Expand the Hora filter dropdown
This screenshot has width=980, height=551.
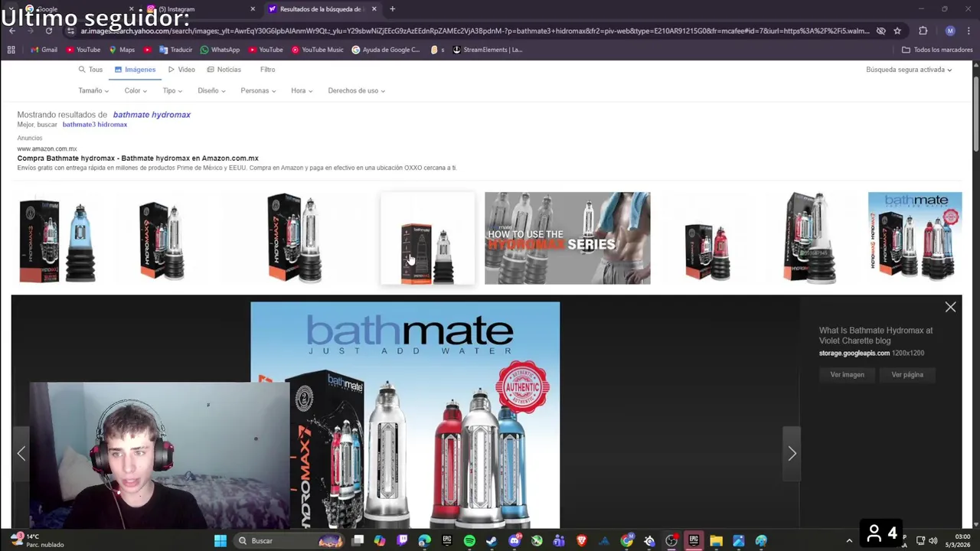(x=302, y=90)
